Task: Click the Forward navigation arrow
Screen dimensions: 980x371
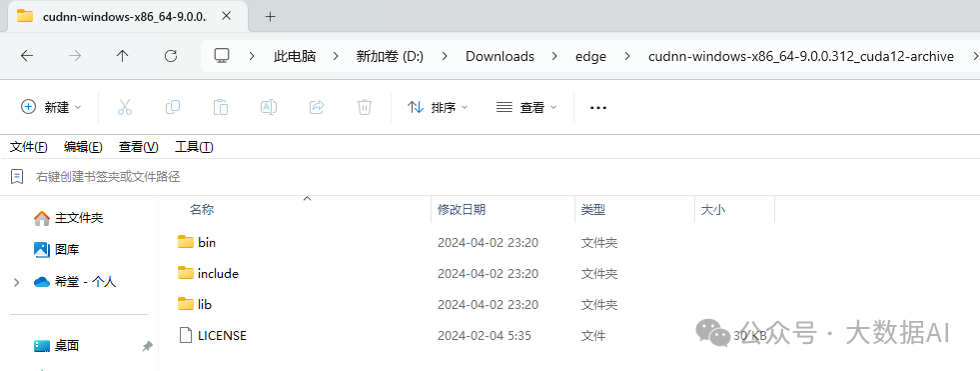Action: pyautogui.click(x=75, y=56)
